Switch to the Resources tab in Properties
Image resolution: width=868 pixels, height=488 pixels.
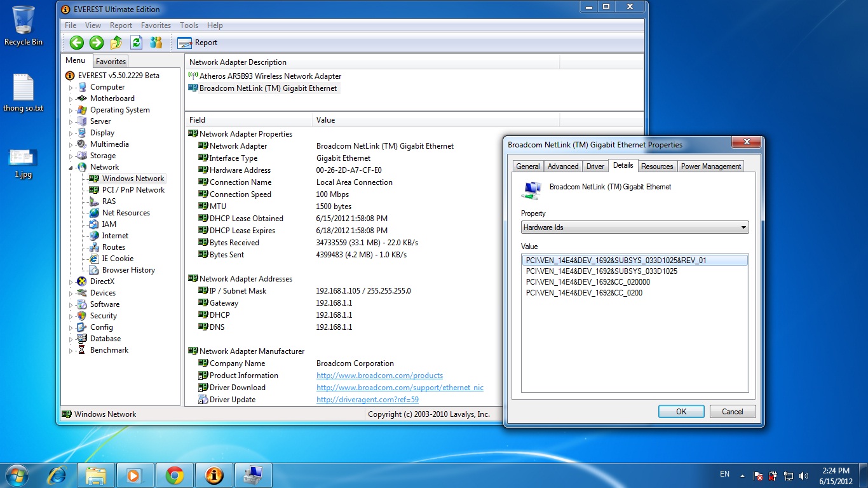[x=657, y=166]
